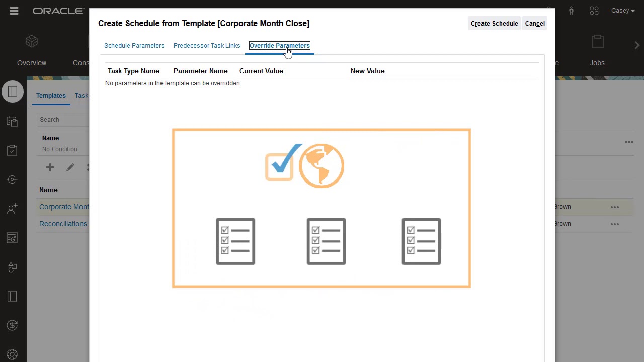Open the Overview cube icon
Image resolution: width=644 pixels, height=362 pixels.
32,41
